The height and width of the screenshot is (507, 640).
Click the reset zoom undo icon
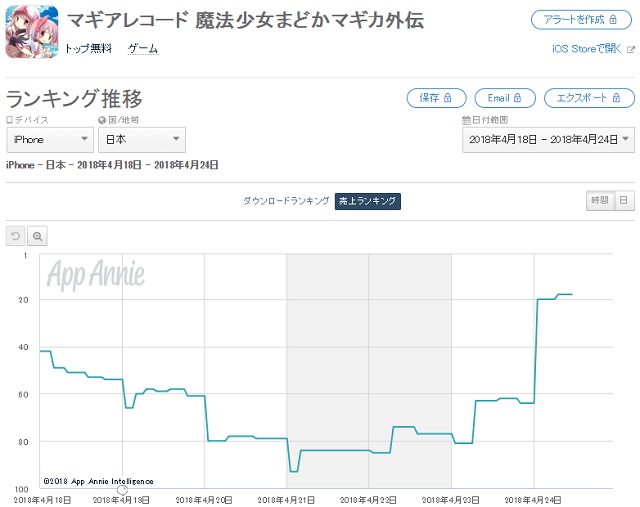16,236
